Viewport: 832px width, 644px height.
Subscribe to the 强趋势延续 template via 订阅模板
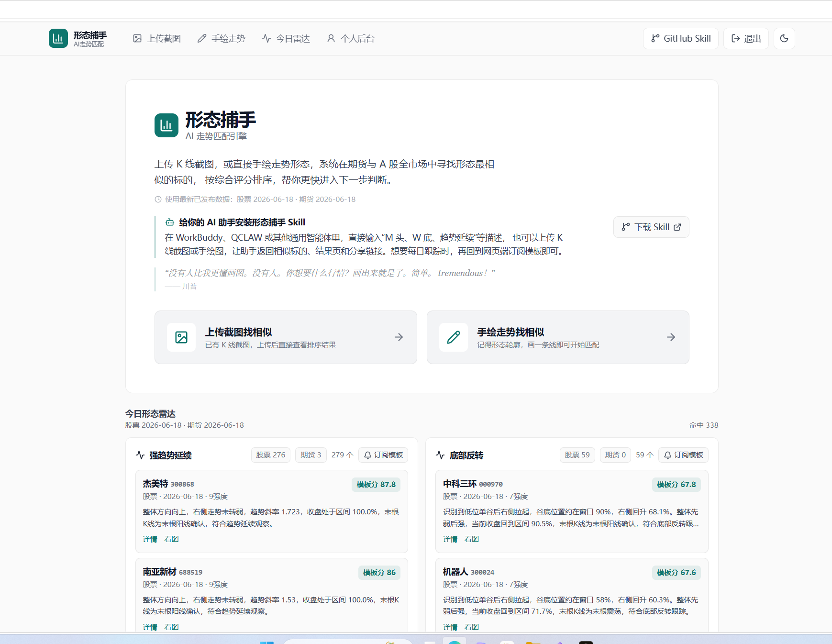point(383,455)
